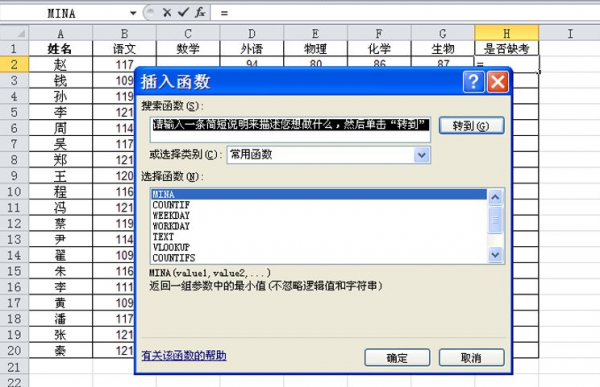Click the formula bar input area

click(x=406, y=13)
